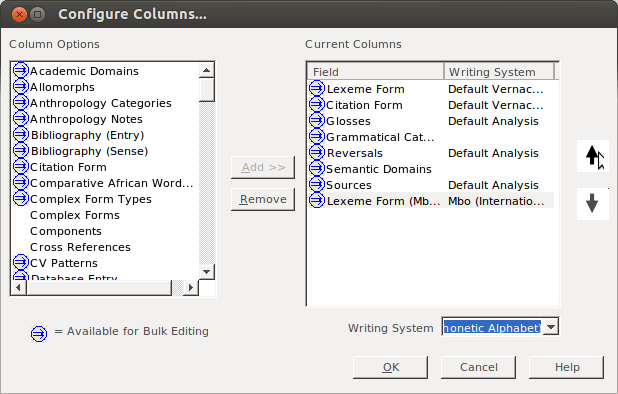
Task: Select Complex Forms in Column Options
Action: coord(75,215)
